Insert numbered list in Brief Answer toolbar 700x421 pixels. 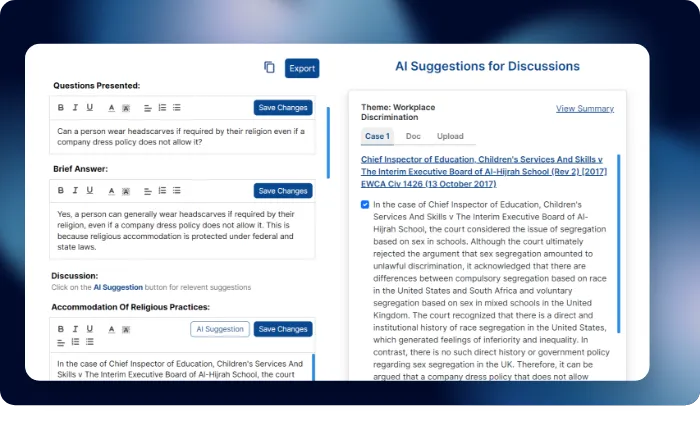coord(162,191)
